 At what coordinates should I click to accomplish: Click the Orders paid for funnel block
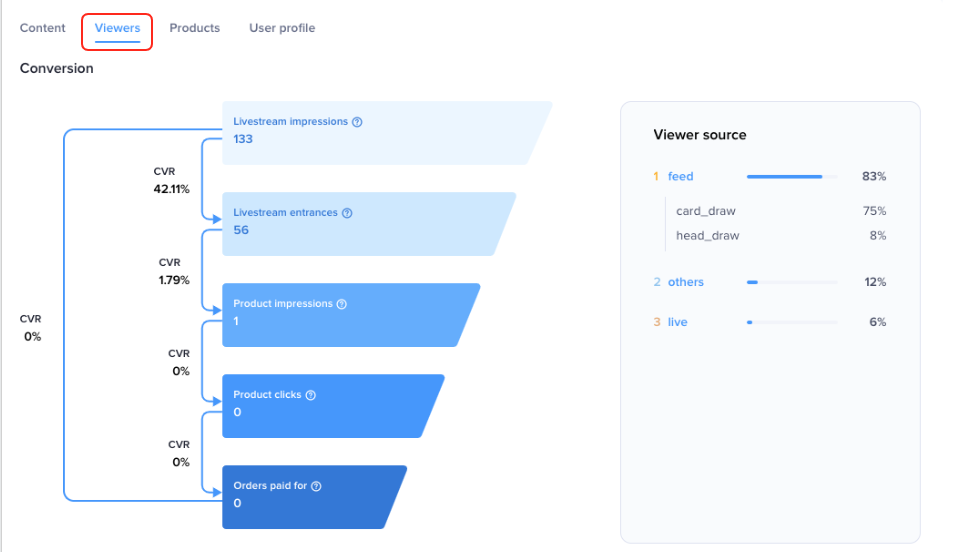pos(310,496)
